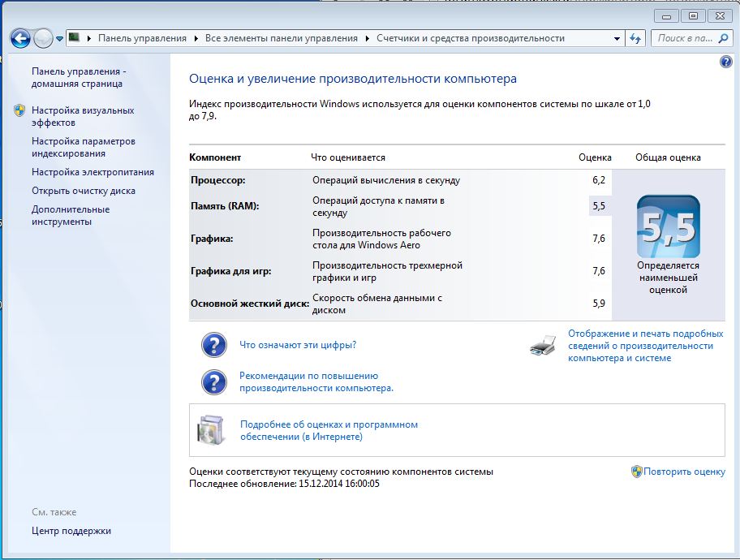740x560 pixels.
Task: Open the recent pages dropdown arrow
Action: 59,38
